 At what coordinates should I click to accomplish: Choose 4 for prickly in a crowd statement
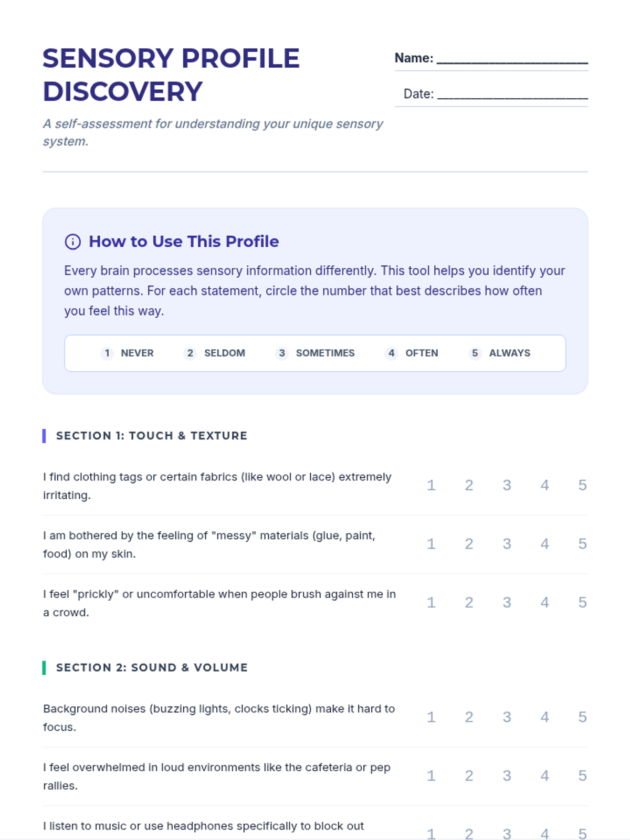544,603
